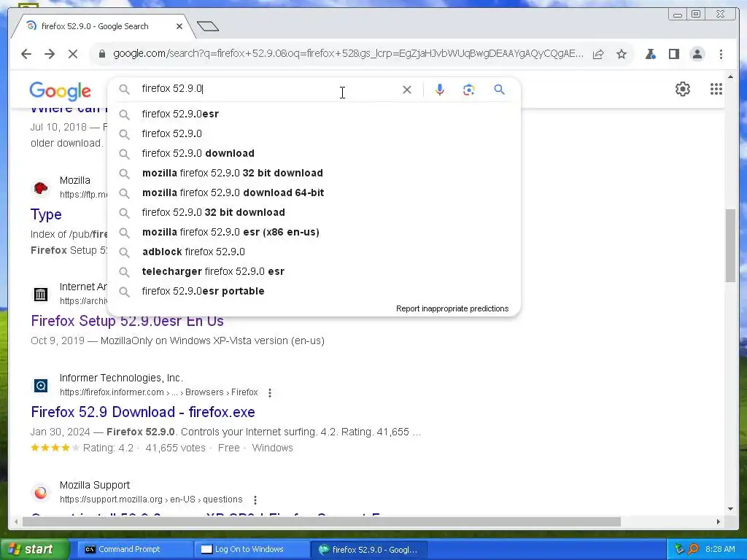Open Chrome Labs flask icon
The height and width of the screenshot is (560, 747).
tap(650, 54)
